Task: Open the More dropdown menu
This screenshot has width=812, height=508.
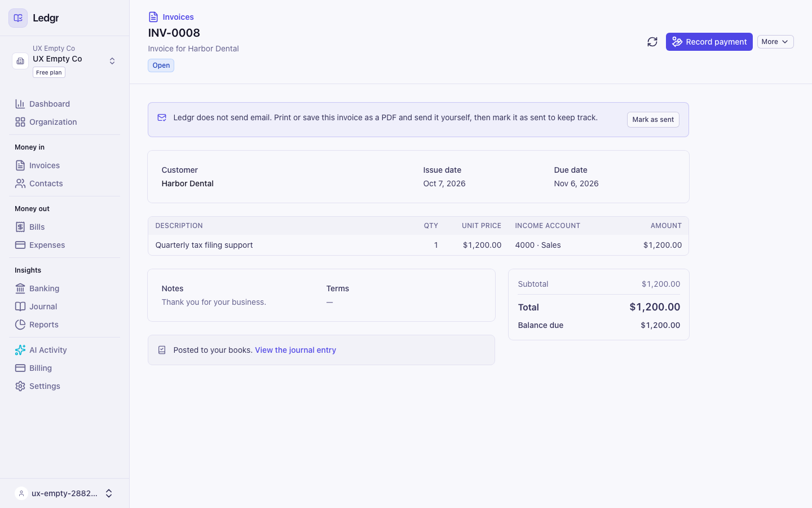Action: click(775, 42)
